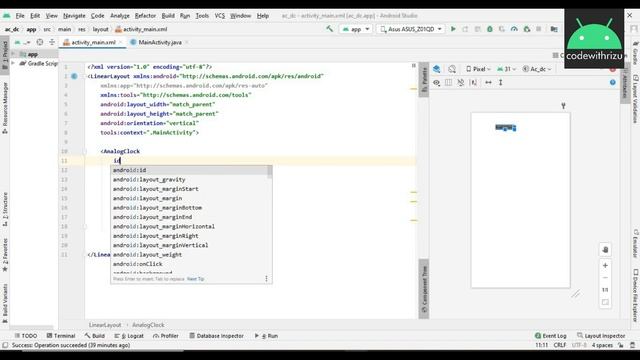Click gutter class icon beside LinearLayout line
Viewport: 640px width, 360px height.
coord(74,76)
